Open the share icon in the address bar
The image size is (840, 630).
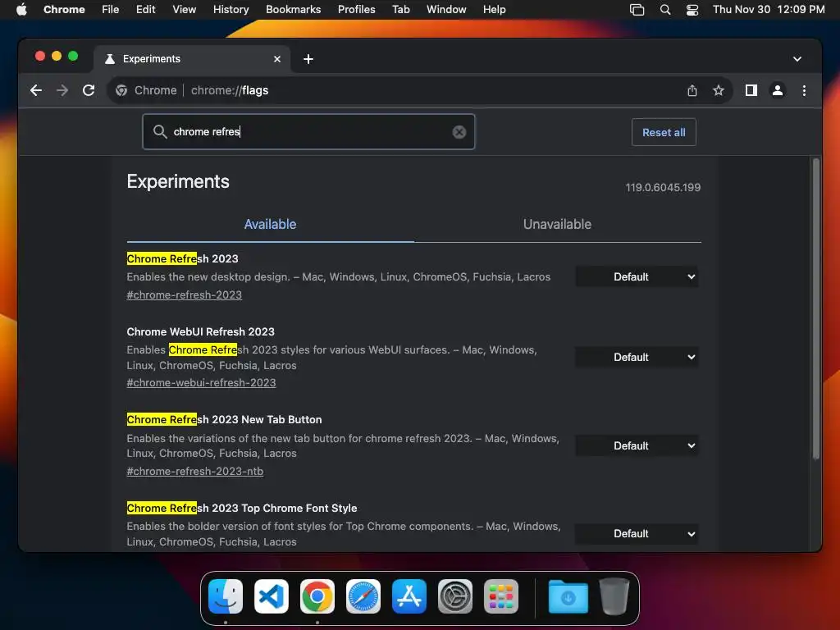[x=692, y=90]
